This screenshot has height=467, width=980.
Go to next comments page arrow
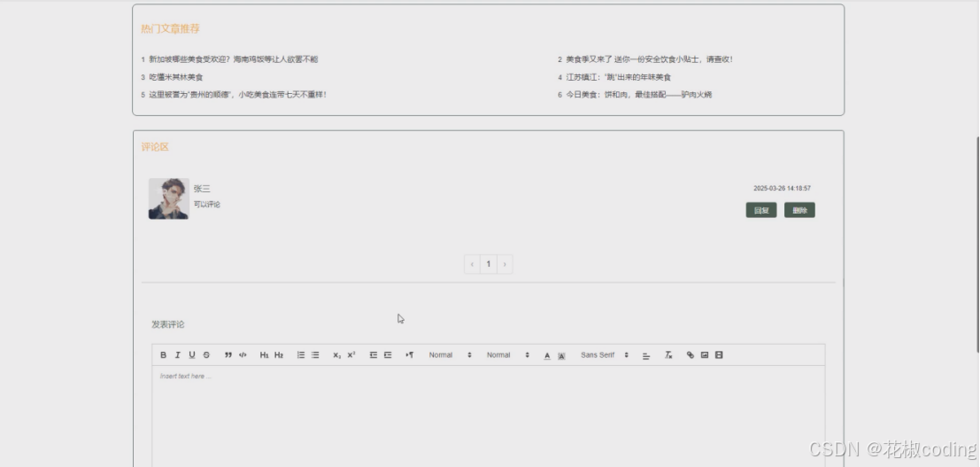(505, 264)
